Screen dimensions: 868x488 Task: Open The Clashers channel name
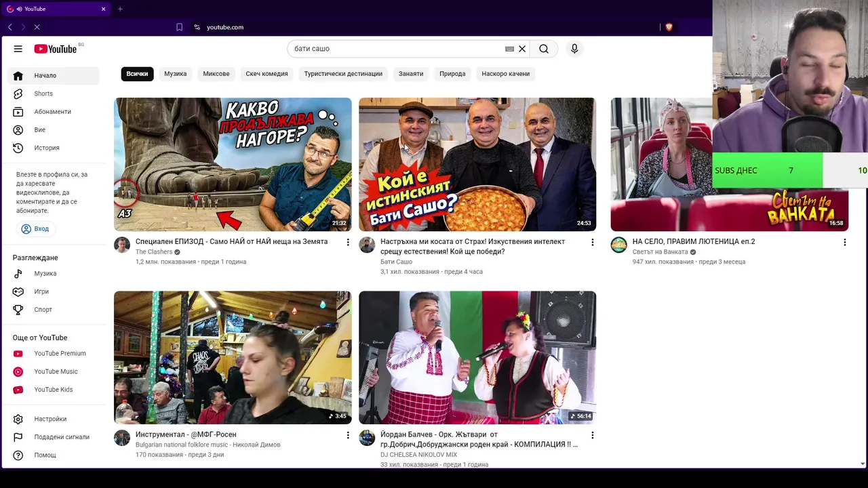pos(154,252)
